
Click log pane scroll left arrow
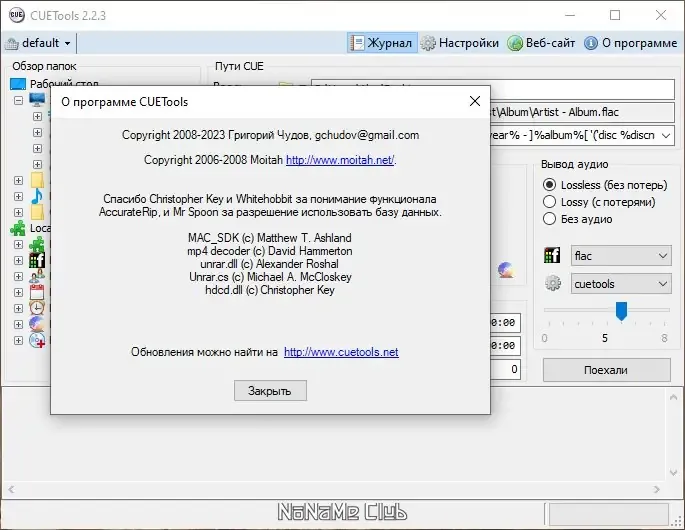(11, 489)
